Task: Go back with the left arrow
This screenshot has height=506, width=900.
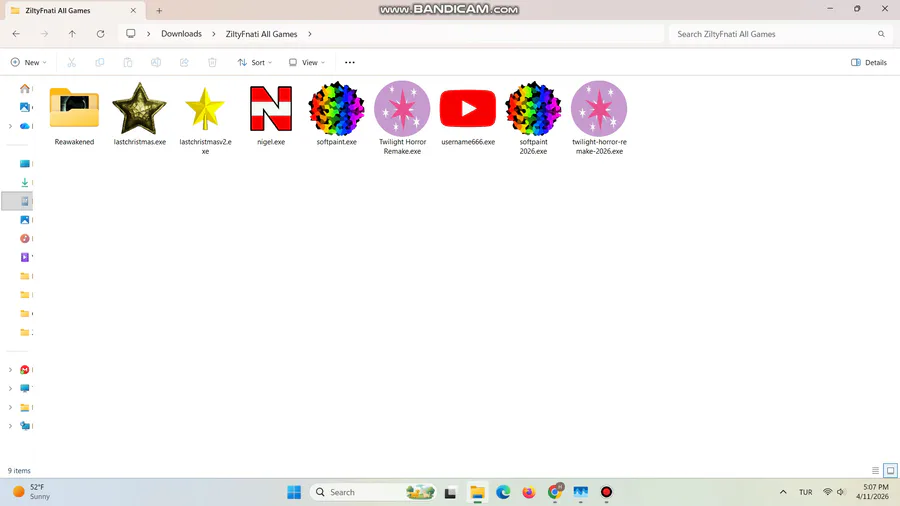Action: pos(16,34)
